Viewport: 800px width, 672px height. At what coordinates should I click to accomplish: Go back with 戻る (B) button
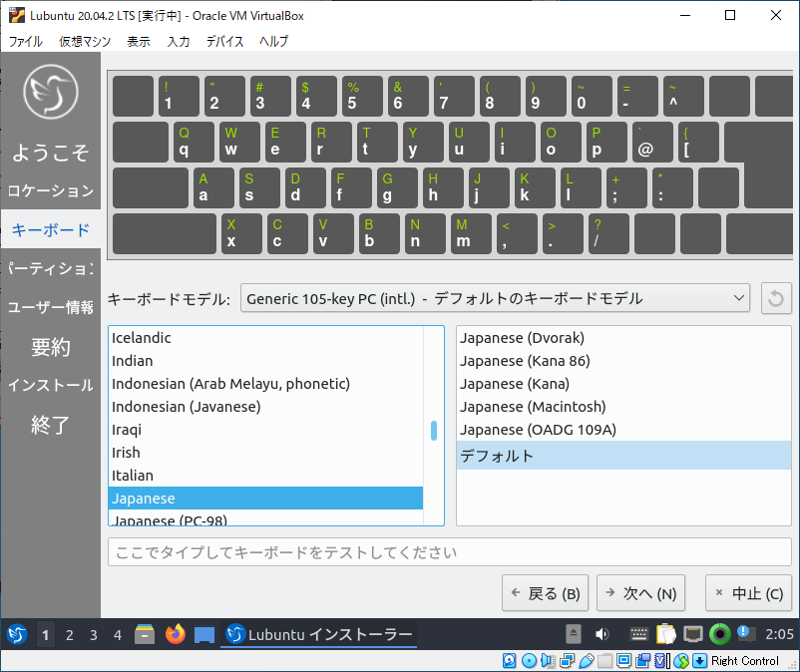click(x=545, y=593)
